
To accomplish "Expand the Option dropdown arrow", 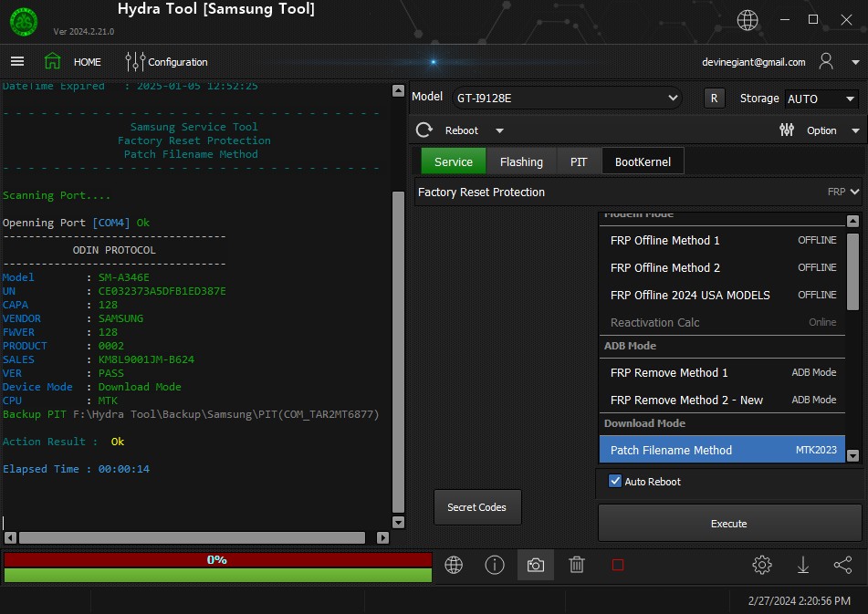I will coord(855,130).
